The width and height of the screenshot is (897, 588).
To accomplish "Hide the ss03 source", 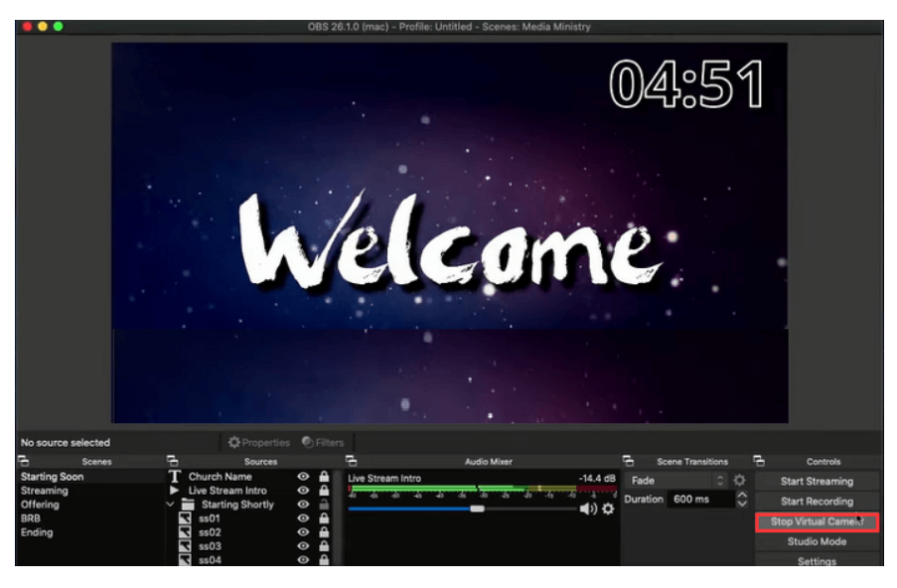I will pos(303,546).
